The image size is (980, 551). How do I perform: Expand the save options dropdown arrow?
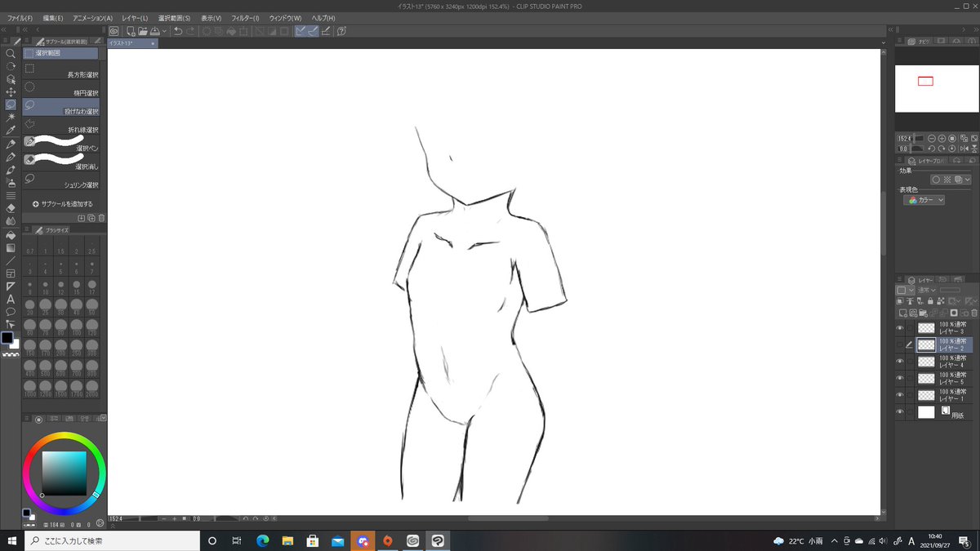[165, 31]
